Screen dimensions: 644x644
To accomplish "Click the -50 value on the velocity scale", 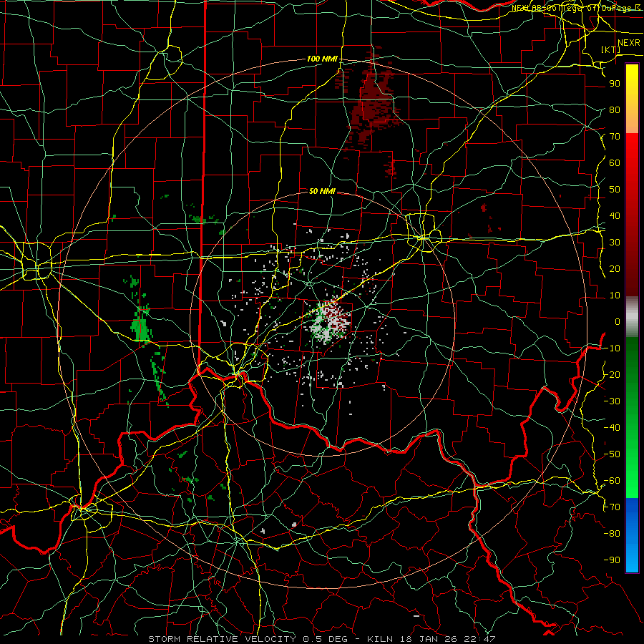I will [x=612, y=454].
